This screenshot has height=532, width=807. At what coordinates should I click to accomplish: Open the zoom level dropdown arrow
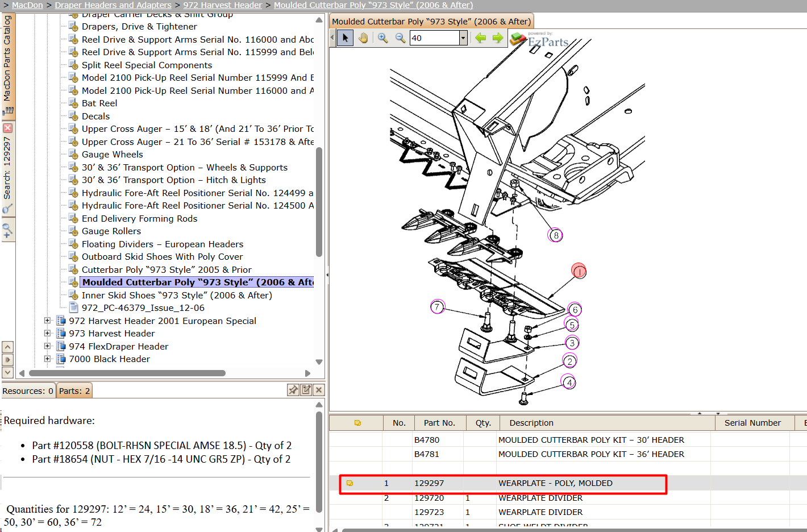(x=463, y=38)
